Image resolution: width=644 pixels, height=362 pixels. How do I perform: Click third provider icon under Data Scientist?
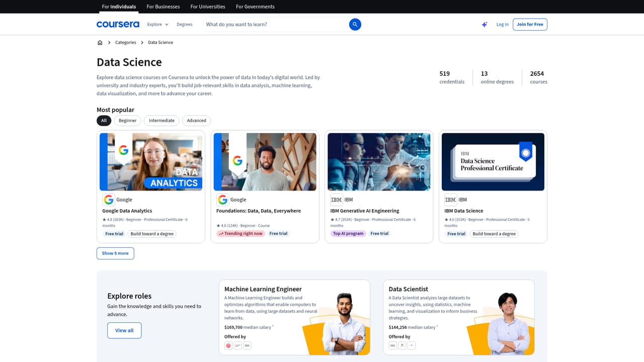coord(412,345)
